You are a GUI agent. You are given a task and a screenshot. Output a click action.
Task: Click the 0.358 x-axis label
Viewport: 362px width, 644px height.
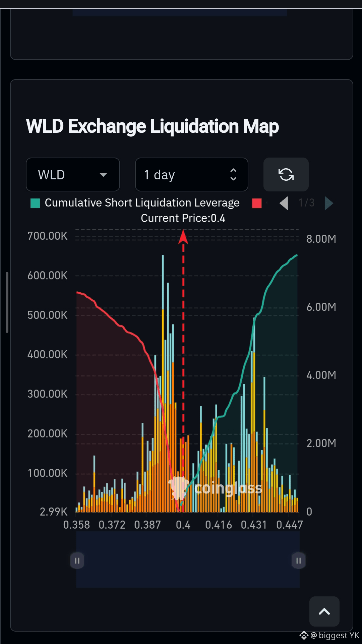(x=76, y=525)
